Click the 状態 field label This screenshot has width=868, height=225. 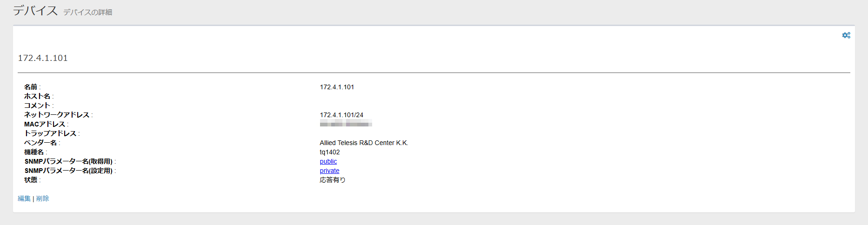pos(31,180)
